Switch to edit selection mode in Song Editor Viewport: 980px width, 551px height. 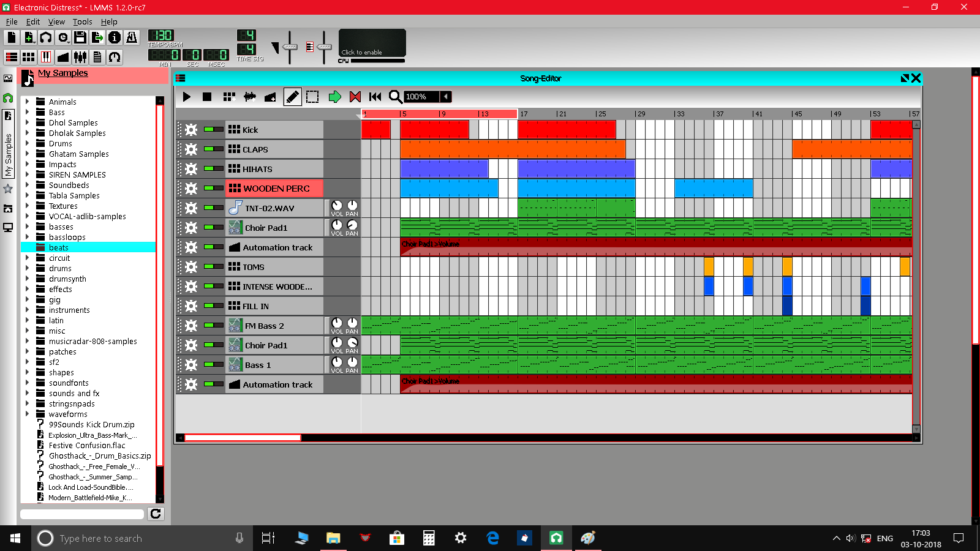[x=312, y=97]
